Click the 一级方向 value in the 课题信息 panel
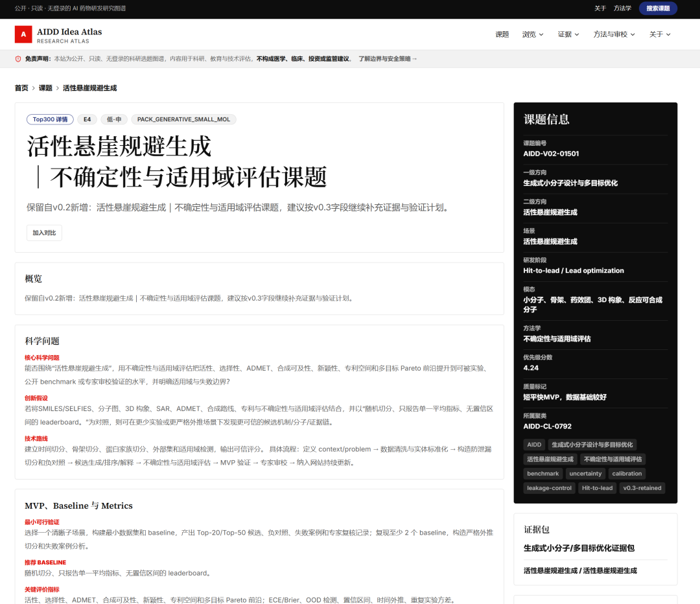 [570, 183]
